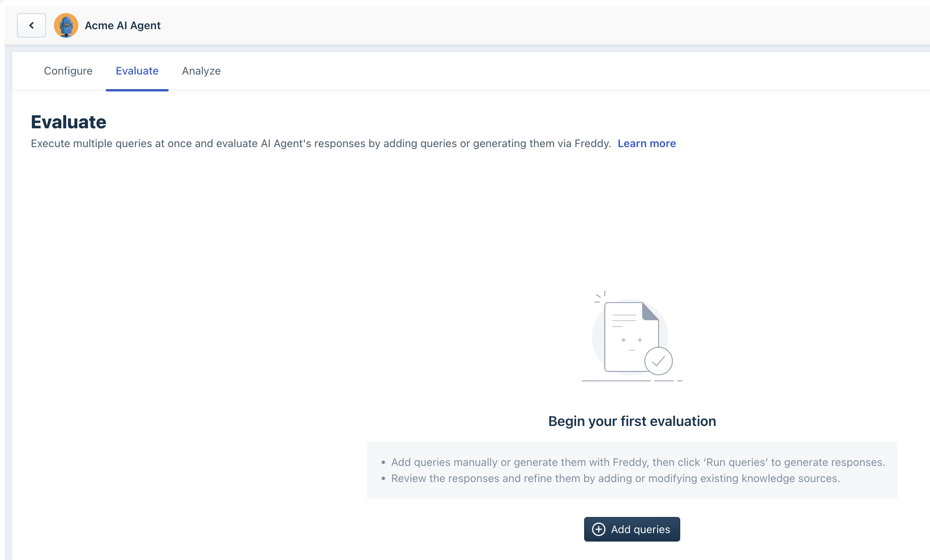930x560 pixels.
Task: Open the Learn more link
Action: click(x=646, y=143)
